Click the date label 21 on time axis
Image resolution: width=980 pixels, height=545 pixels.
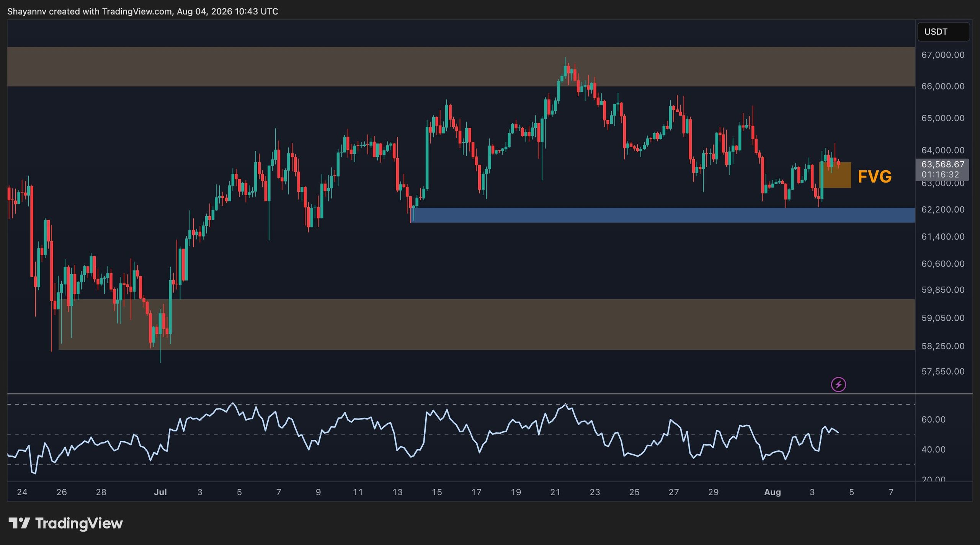[555, 492]
